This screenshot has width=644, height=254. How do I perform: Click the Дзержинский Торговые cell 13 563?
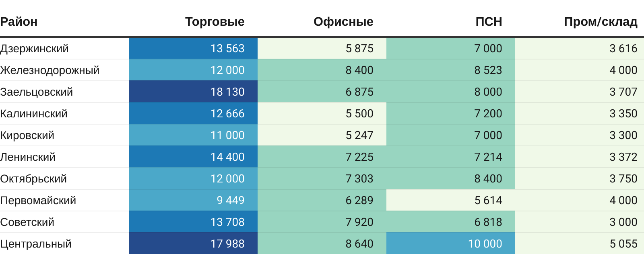[x=227, y=49]
